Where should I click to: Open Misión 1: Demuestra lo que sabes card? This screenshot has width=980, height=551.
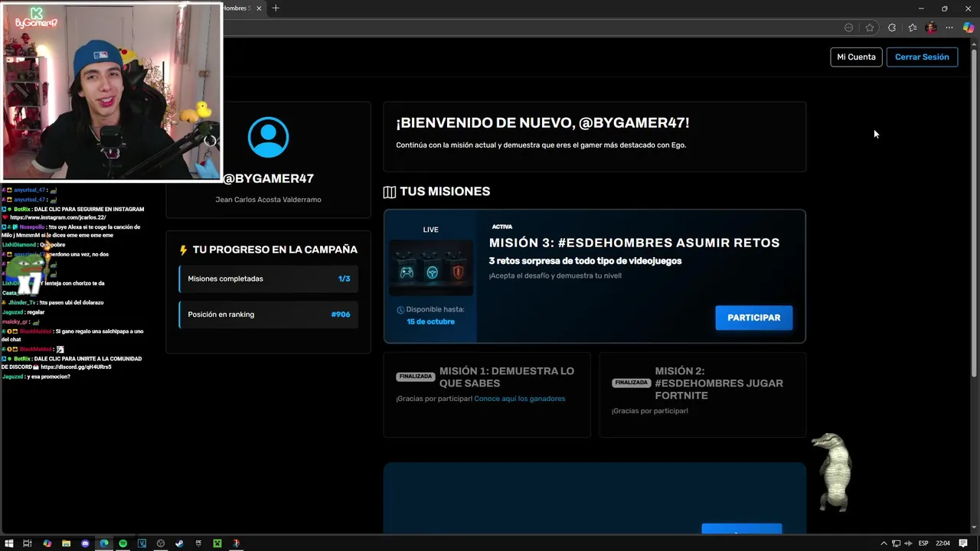(487, 395)
